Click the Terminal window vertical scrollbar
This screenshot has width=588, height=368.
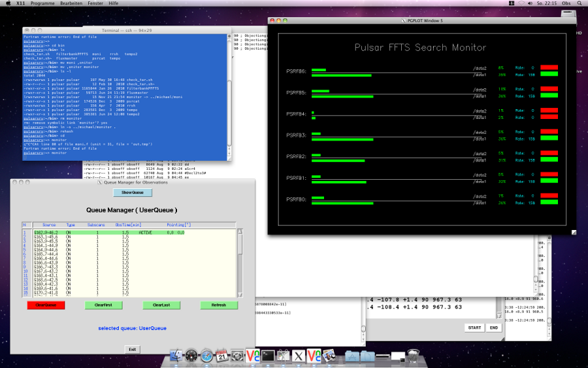pos(229,97)
